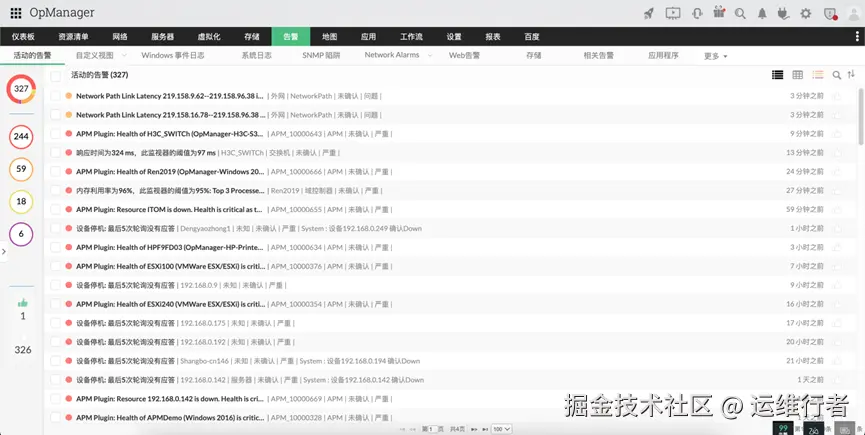Filter by 18 yellow alarms circle

tap(21, 202)
